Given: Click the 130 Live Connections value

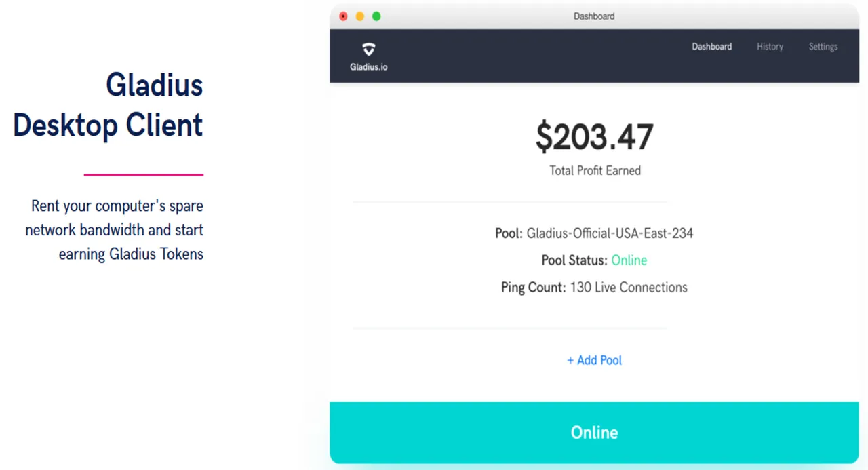Looking at the screenshot, I should 629,288.
